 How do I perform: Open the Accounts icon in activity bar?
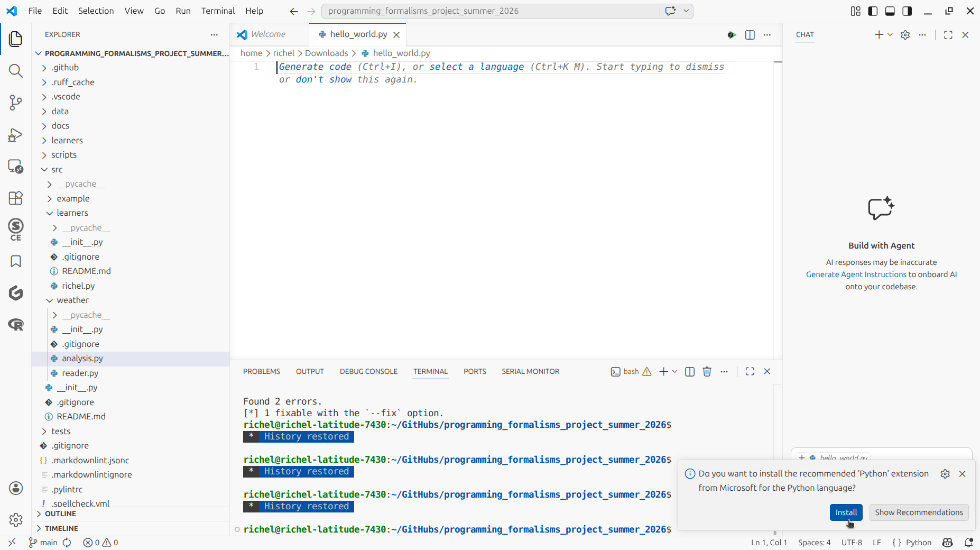click(x=16, y=488)
